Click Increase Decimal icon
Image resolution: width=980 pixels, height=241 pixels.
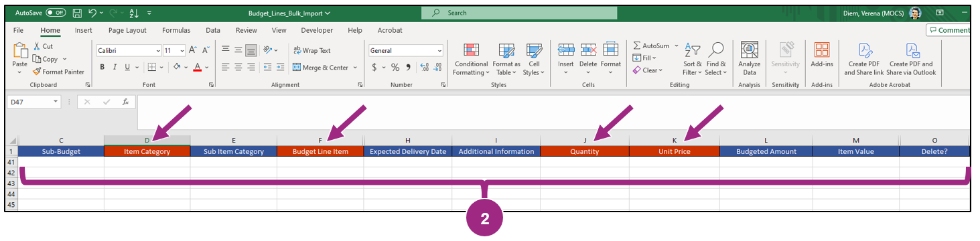coord(425,67)
